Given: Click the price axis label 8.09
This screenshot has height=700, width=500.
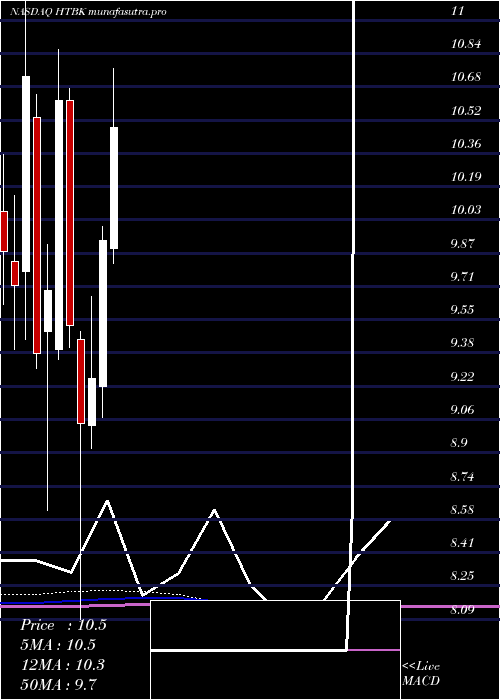Looking at the screenshot, I should 462,609.
